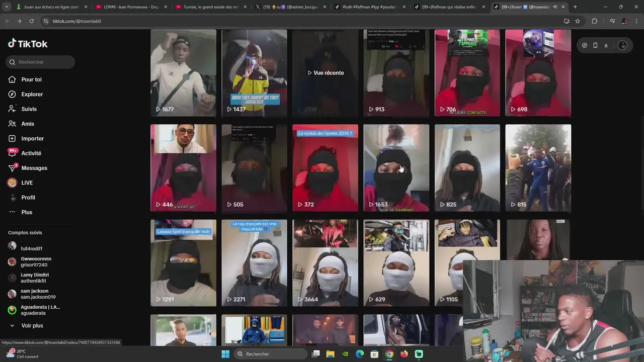This screenshot has width=644, height=362.
Task: Open TikTok floating download icon
Action: pos(606,45)
